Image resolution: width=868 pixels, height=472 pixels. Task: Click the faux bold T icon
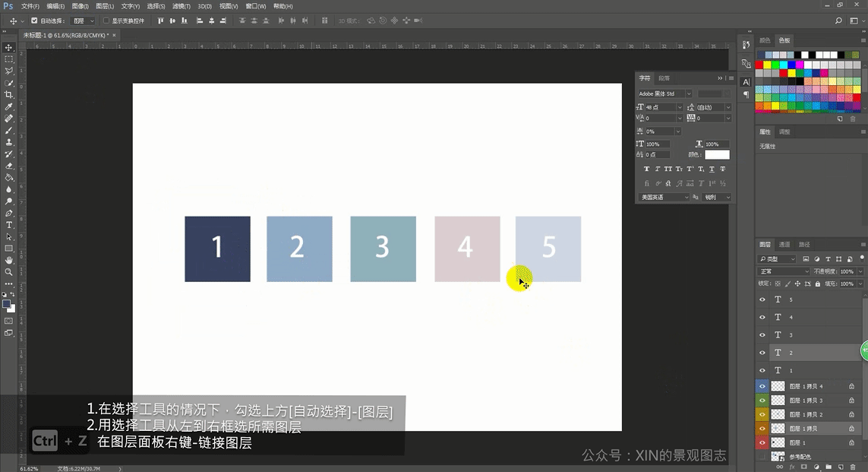[x=646, y=169]
